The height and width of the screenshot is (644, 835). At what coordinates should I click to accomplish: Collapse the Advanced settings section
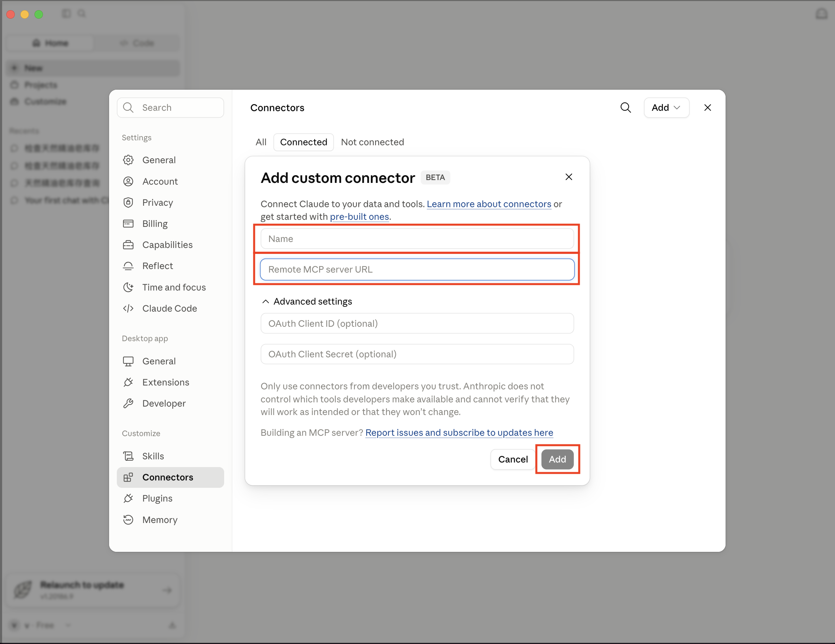click(x=306, y=301)
